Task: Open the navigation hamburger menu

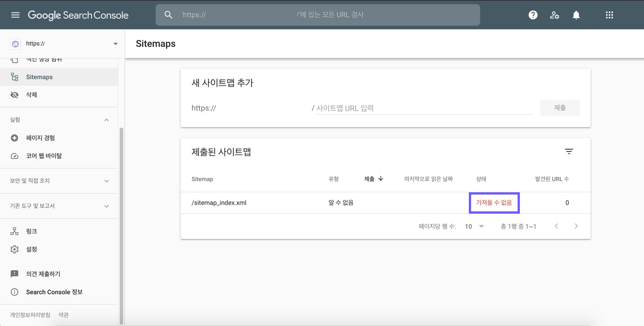Action: tap(15, 15)
